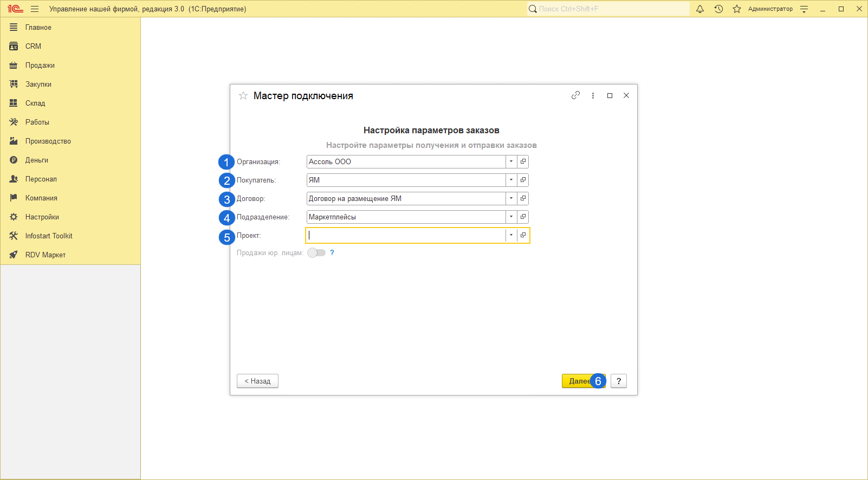Open the Персонал section
Viewport: 868px width, 480px height.
(x=70, y=179)
